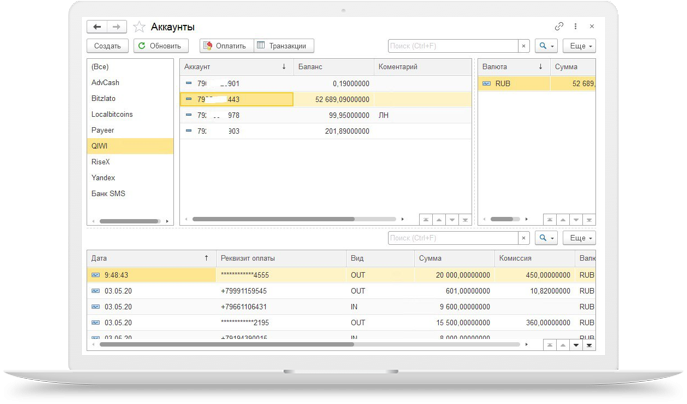687x404 pixels.
Task: Focus the top search field
Action: click(453, 46)
